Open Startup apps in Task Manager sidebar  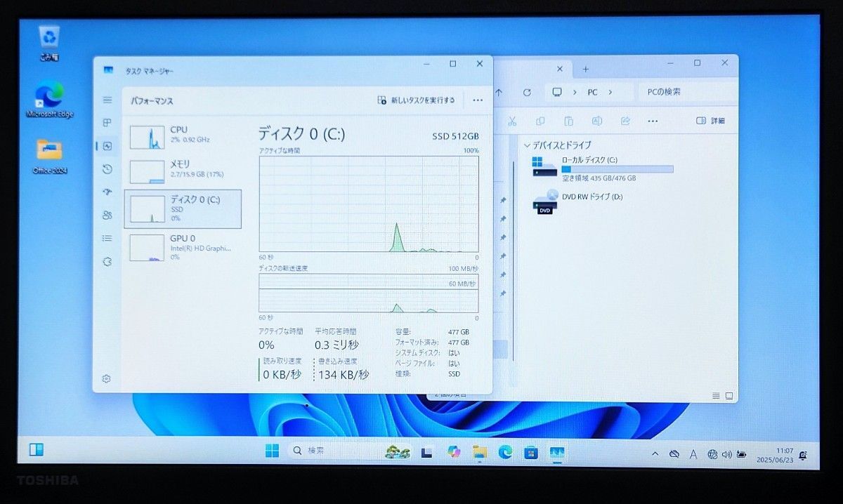click(x=107, y=192)
